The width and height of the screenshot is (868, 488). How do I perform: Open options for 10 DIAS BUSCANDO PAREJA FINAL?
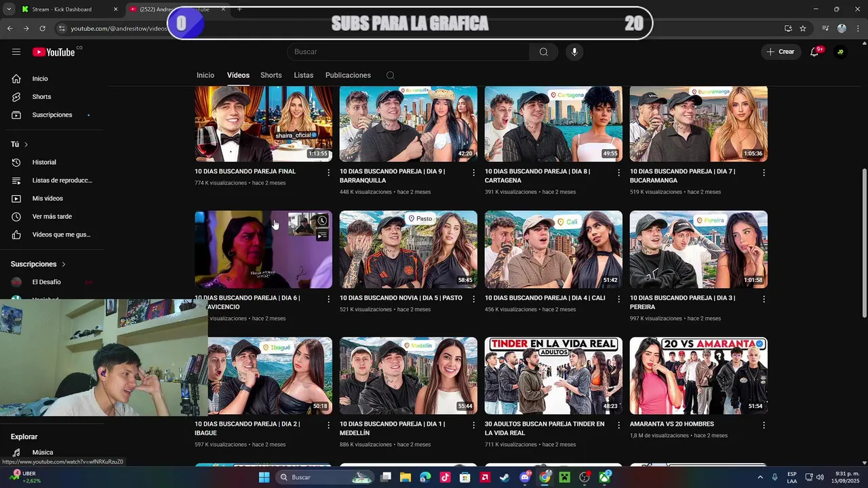(329, 173)
